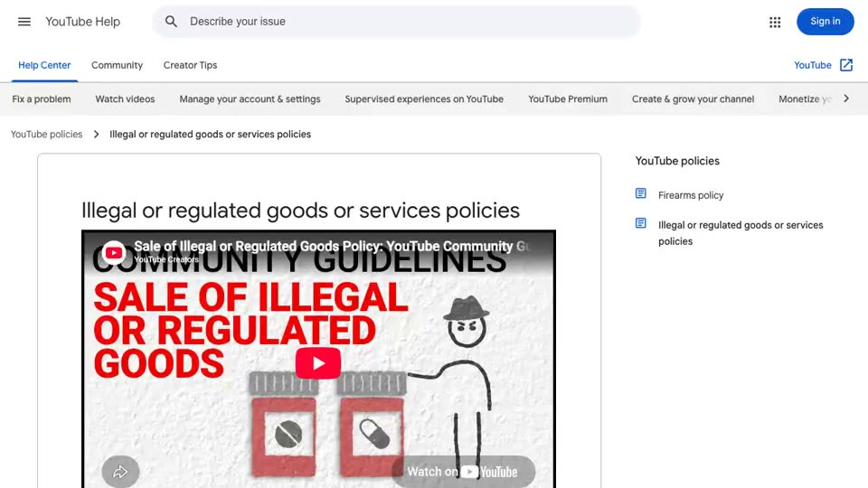The width and height of the screenshot is (868, 488).
Task: Open YouTube Creators channel avatar in video
Action: tap(114, 252)
